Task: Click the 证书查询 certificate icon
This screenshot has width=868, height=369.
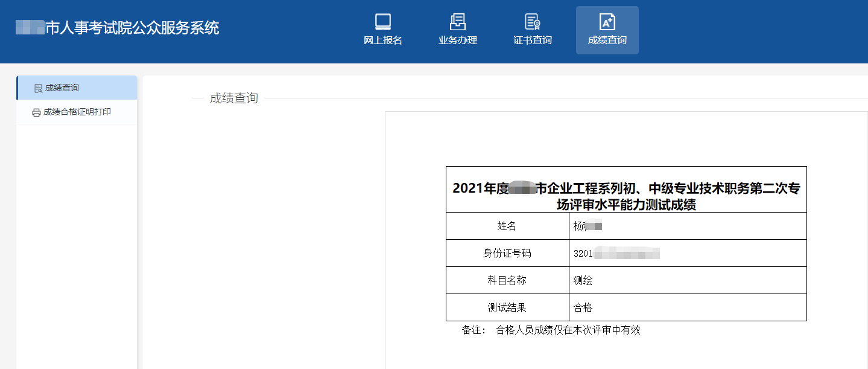Action: click(532, 22)
